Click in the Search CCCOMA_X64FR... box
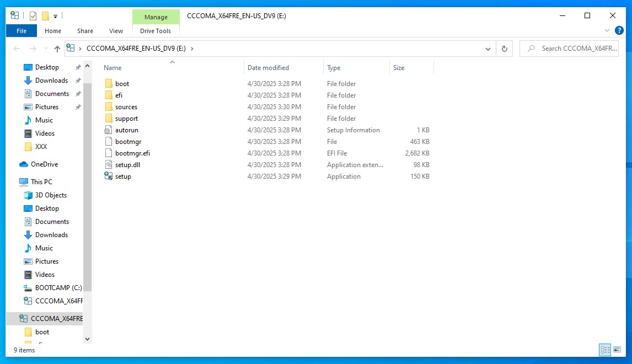The width and height of the screenshot is (632, 364). [x=569, y=49]
